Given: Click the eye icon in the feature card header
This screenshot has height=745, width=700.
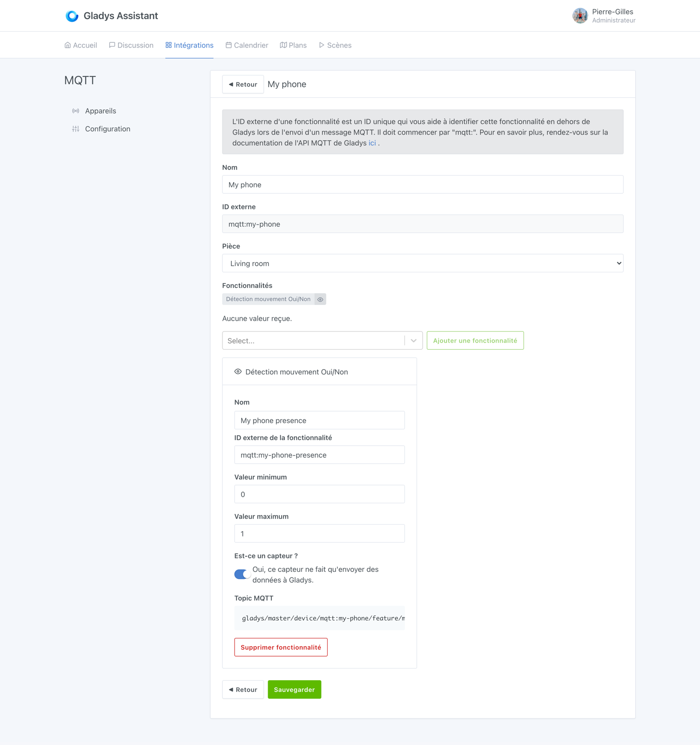Looking at the screenshot, I should coord(238,372).
